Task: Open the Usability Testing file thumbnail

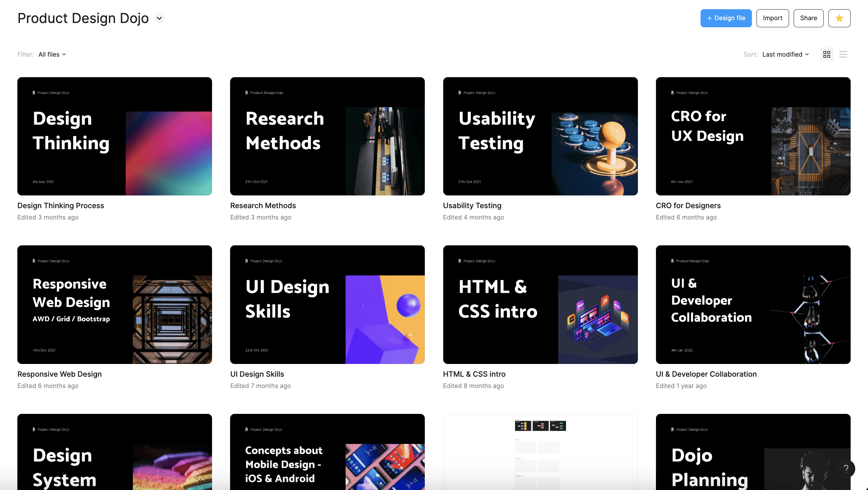Action: (540, 136)
